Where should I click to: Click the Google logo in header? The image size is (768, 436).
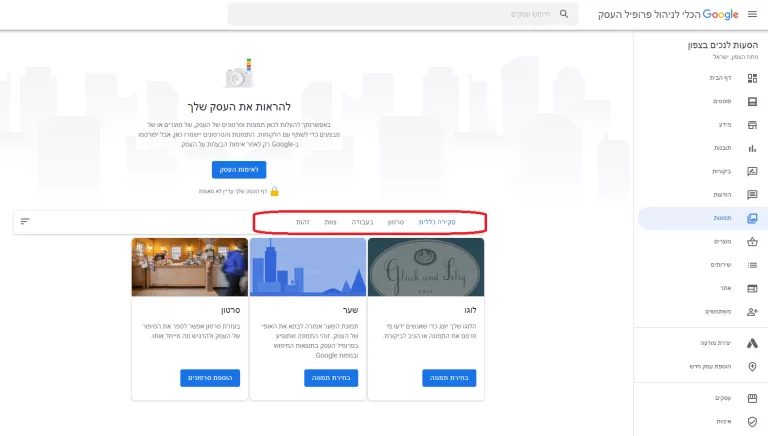720,15
